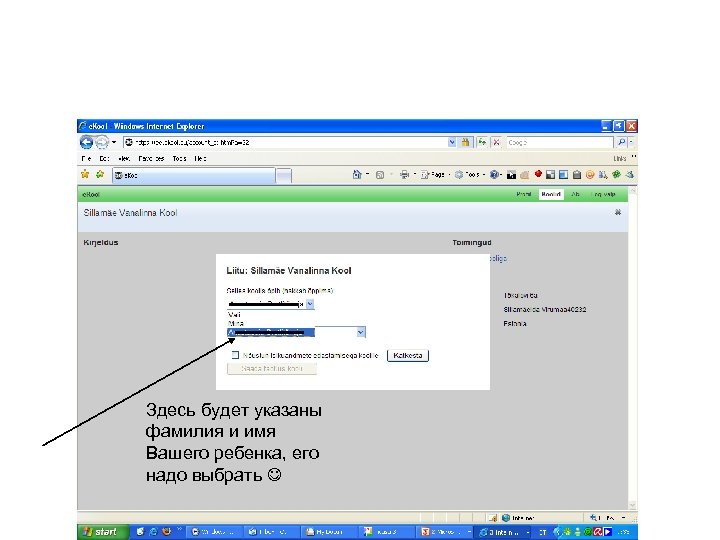720x540 pixels.
Task: Click the Home icon in command bar
Action: pyautogui.click(x=357, y=174)
